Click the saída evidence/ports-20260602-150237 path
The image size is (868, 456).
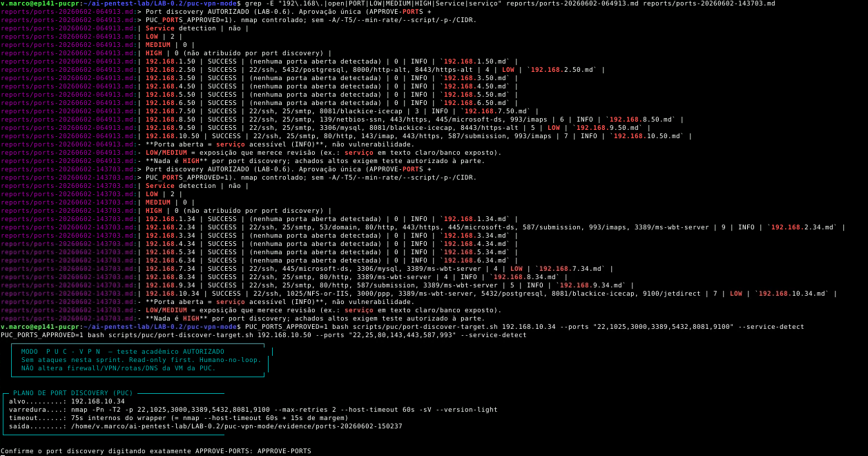[237, 426]
